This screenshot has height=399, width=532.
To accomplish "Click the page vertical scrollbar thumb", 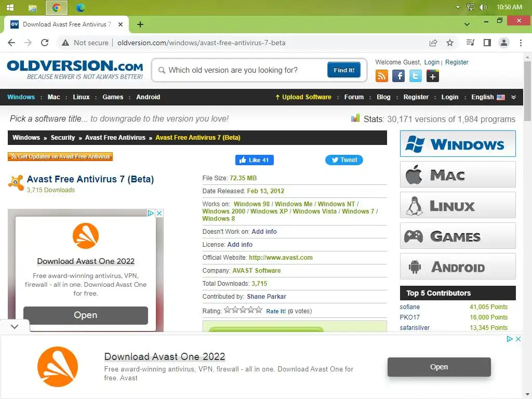I will [x=527, y=91].
